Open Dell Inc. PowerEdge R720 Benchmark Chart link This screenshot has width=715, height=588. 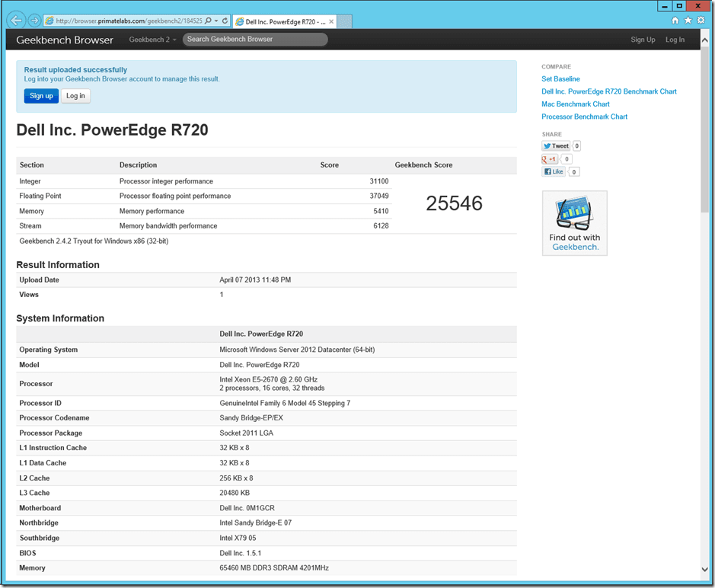coord(608,91)
